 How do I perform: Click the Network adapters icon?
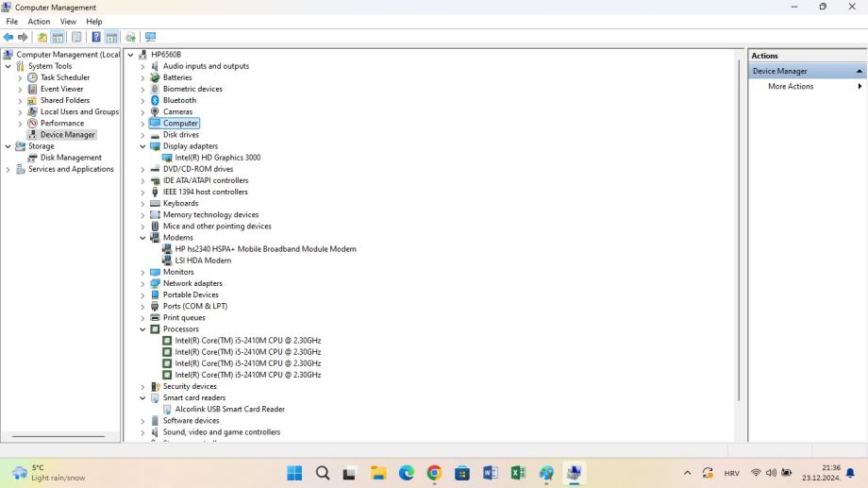click(x=155, y=283)
